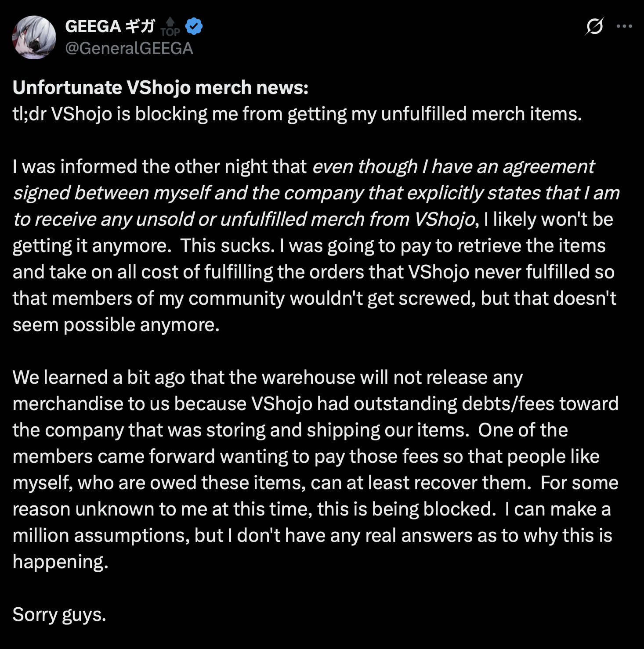Image resolution: width=644 pixels, height=649 pixels.
Task: Click the blue verified checkmark badge
Action: pyautogui.click(x=194, y=26)
